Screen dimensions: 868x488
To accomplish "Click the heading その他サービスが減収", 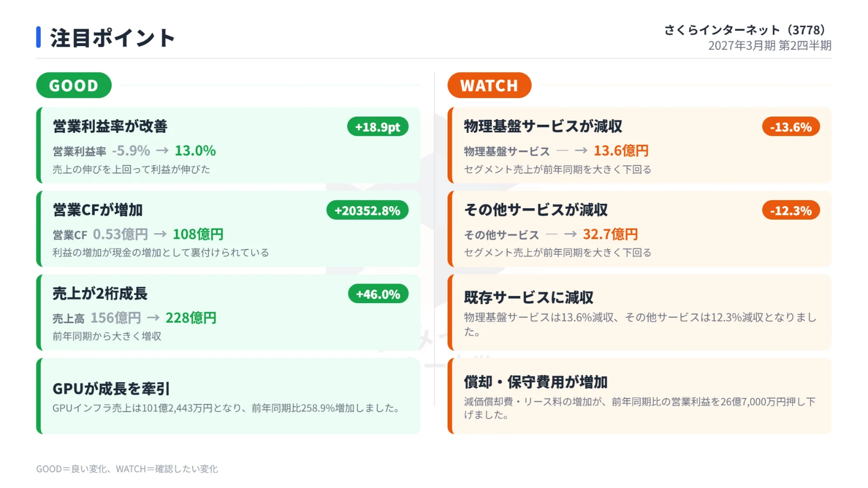I will 536,210.
